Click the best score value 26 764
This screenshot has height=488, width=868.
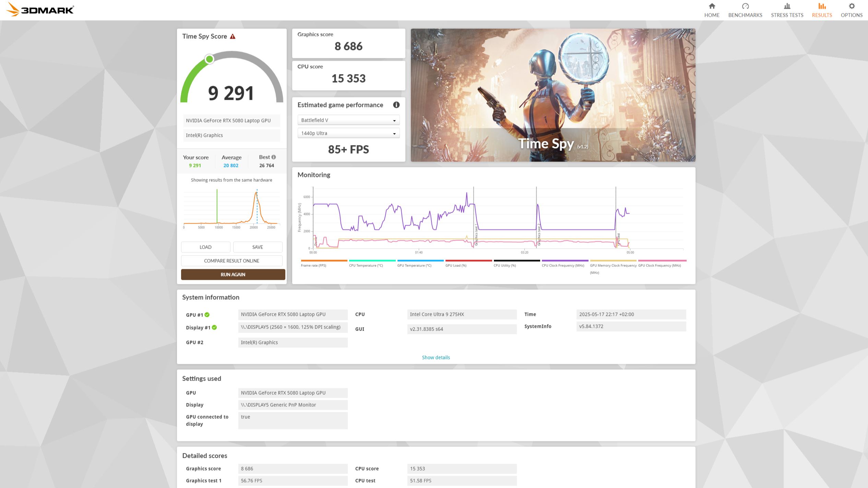coord(266,166)
